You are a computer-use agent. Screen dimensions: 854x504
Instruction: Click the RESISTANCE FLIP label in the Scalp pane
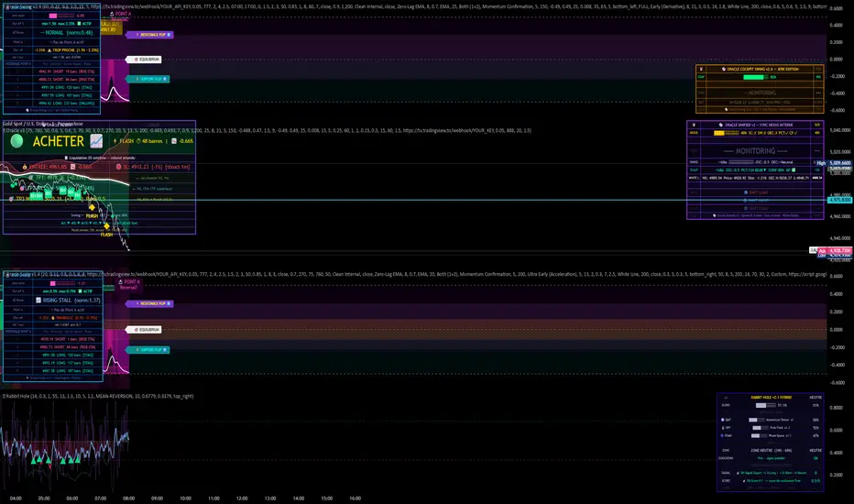(150, 303)
